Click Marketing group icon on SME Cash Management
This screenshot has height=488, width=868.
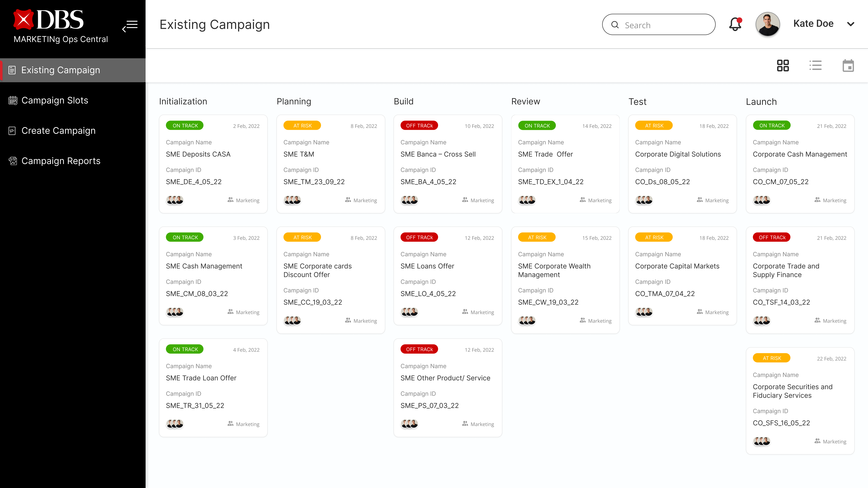(230, 311)
